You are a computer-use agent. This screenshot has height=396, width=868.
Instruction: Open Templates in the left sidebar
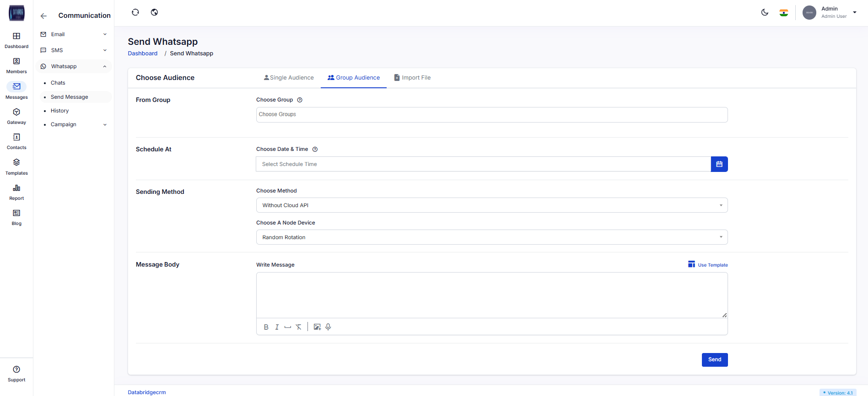point(16,167)
